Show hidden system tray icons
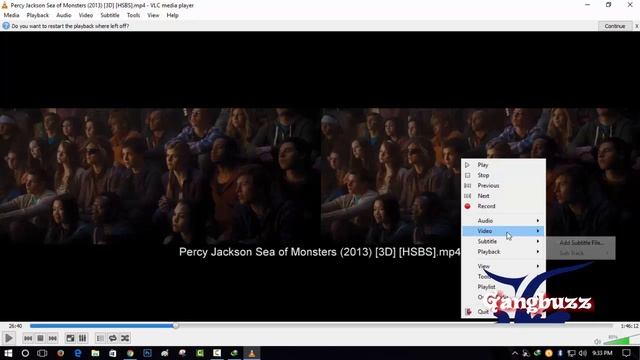640x360 pixels. [x=515, y=353]
